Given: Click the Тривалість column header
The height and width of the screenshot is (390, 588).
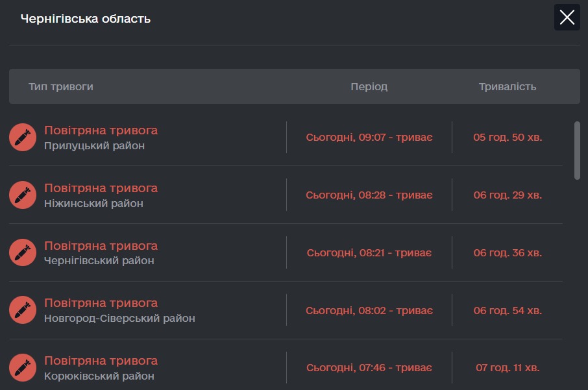Looking at the screenshot, I should (508, 85).
